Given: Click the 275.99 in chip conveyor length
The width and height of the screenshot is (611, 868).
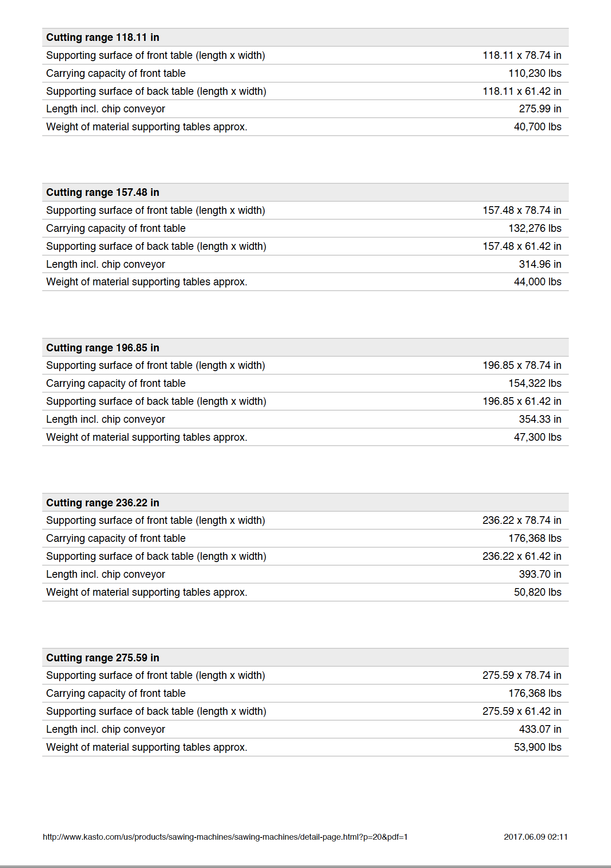Looking at the screenshot, I should pos(540,109).
